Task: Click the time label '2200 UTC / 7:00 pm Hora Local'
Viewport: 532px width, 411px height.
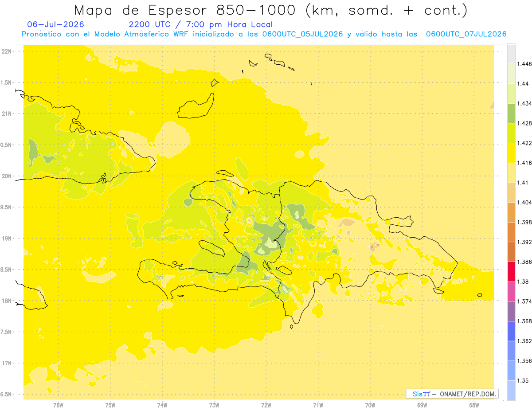Action: (x=201, y=24)
